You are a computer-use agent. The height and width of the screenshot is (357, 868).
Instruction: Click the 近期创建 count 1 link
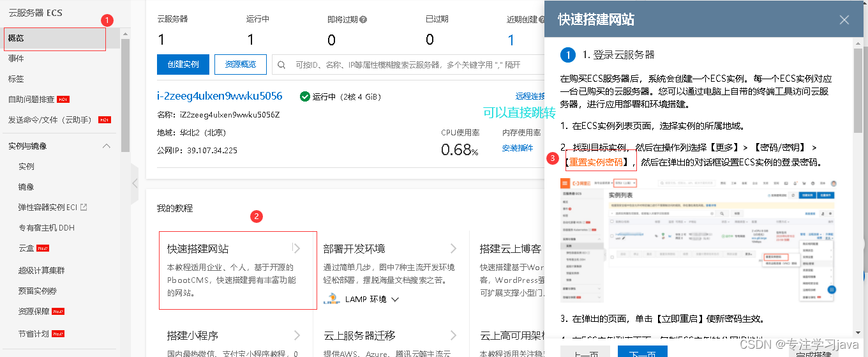click(511, 40)
